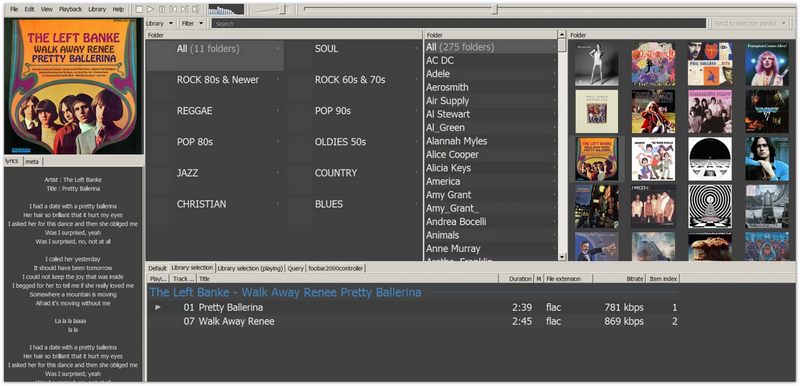
Task: Select Al Stewart in the artist list
Action: pos(491,114)
